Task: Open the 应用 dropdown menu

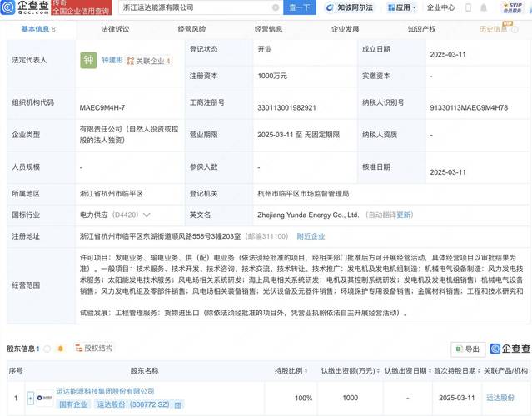Action: 401,7
